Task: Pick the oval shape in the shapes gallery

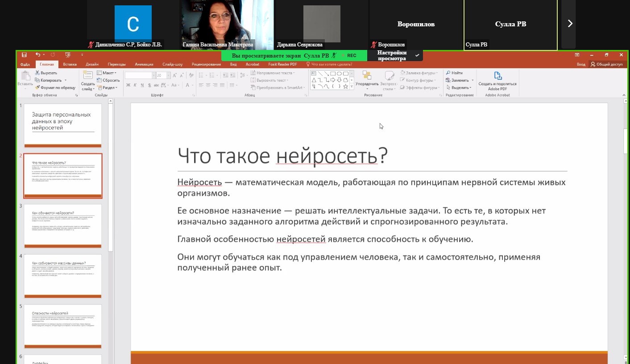Action: pyautogui.click(x=339, y=74)
